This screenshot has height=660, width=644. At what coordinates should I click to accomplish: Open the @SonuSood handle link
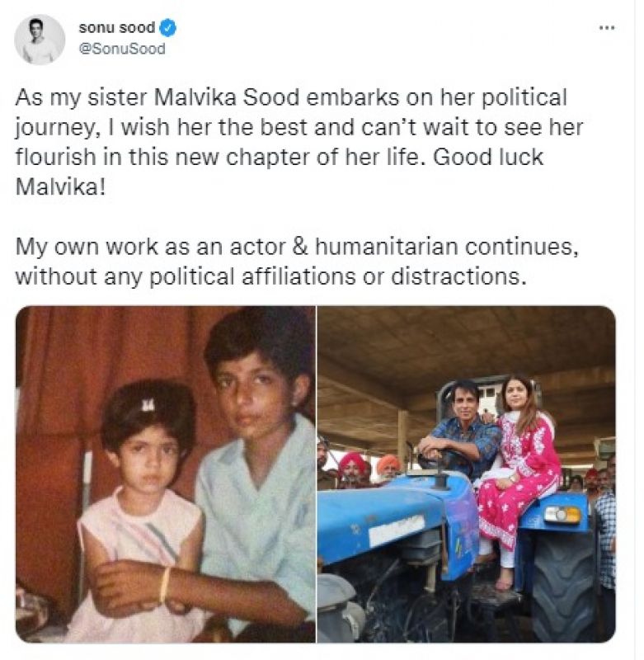121,49
